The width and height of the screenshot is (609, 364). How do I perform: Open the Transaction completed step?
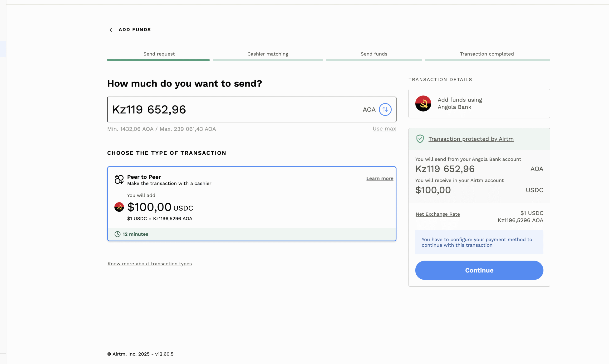(x=487, y=55)
